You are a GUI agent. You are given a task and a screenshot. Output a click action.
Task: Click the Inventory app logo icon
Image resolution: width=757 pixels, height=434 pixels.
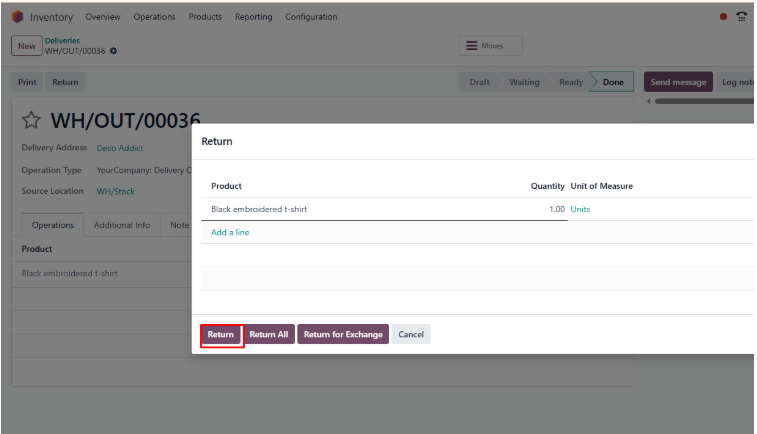tap(18, 17)
